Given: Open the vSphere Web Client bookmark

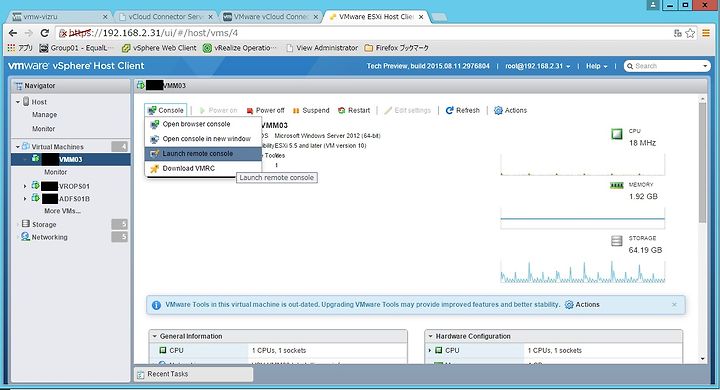Looking at the screenshot, I should (x=159, y=48).
